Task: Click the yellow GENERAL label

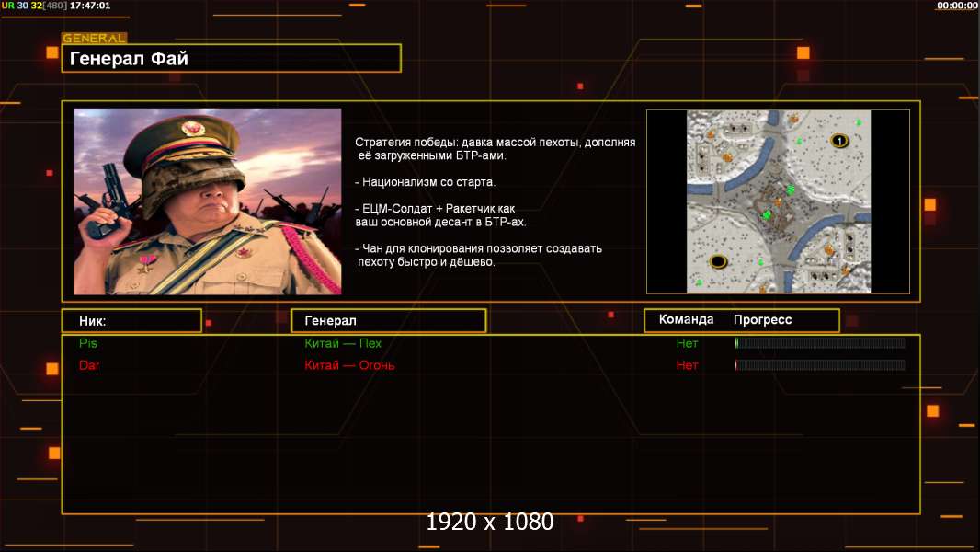Action: (94, 38)
